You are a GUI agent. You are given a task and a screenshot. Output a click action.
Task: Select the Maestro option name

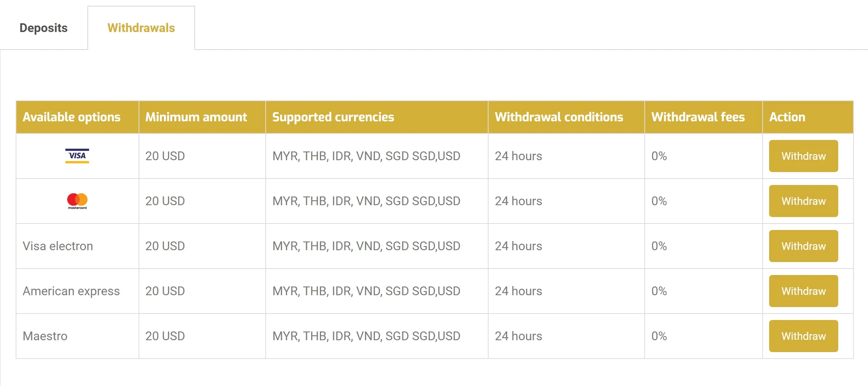pyautogui.click(x=45, y=336)
